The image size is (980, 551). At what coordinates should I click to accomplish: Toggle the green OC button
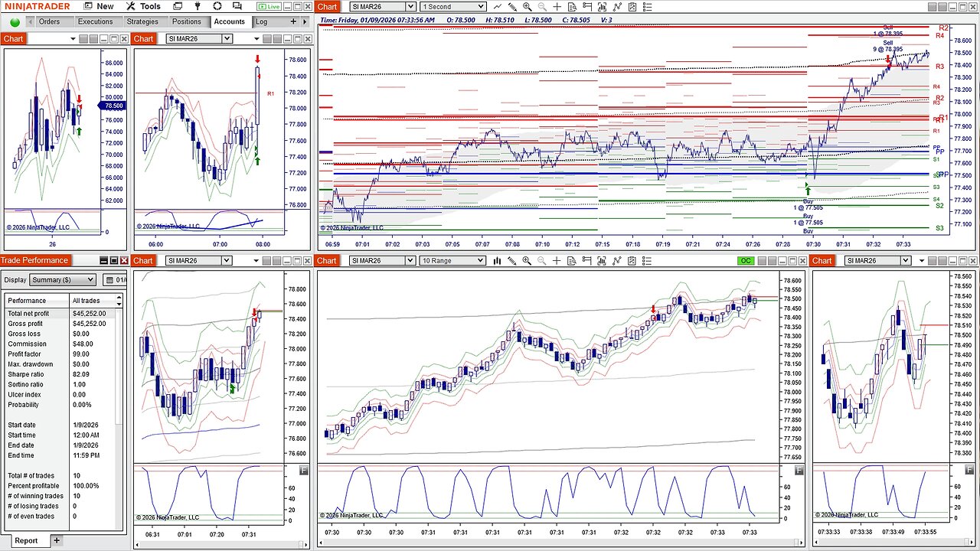(x=746, y=261)
